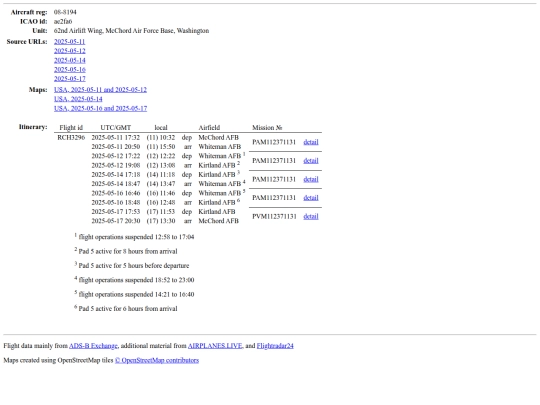
Task: Visit the AIRPLANES.LIVE link
Action: 215,346
